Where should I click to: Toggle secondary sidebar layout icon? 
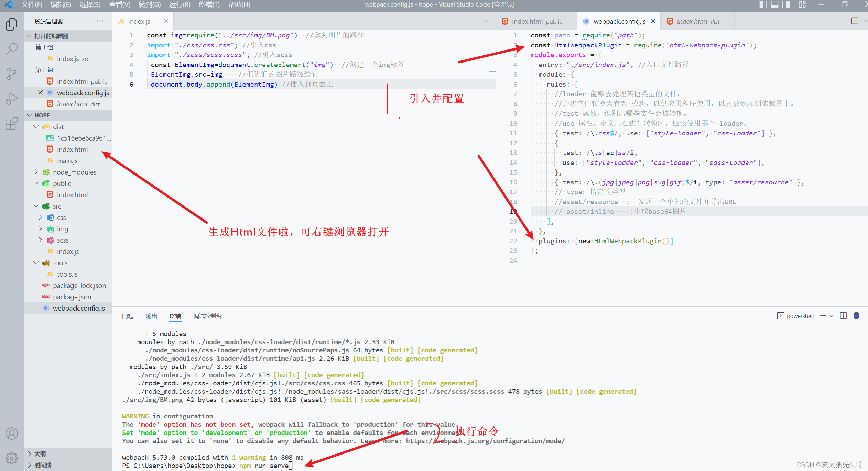tap(786, 4)
